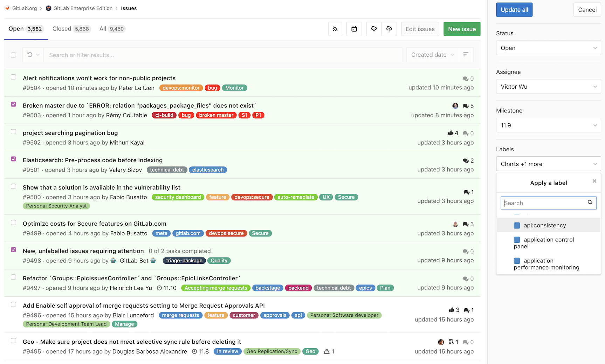Click the Accepting merge requests label
This screenshot has height=364, width=605.
click(216, 288)
